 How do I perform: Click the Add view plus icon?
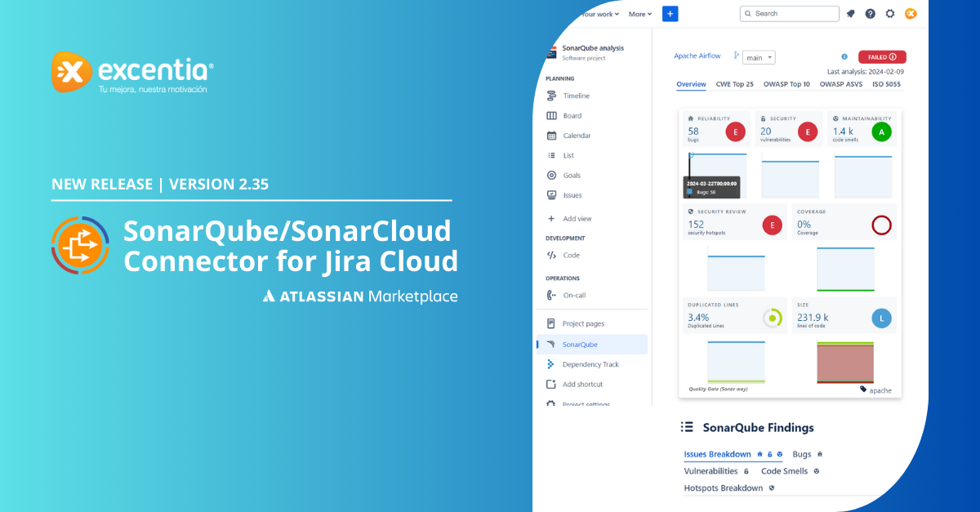click(x=552, y=219)
